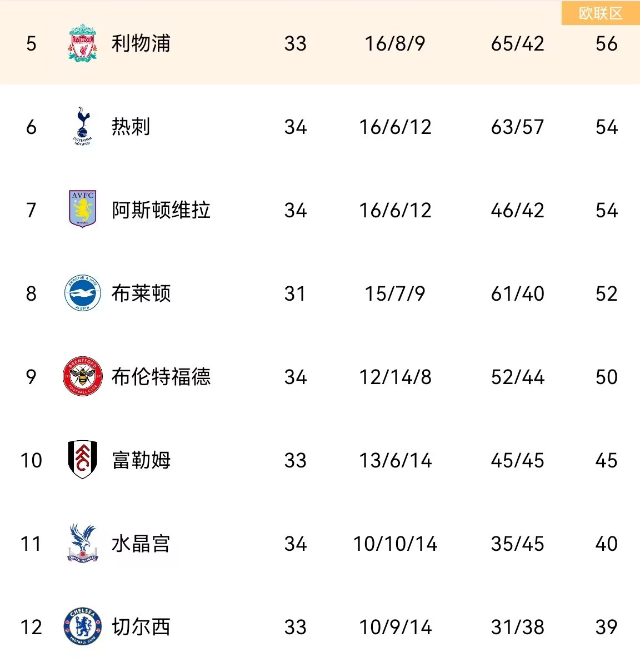640x672 pixels.
Task: Select team name 阿斯顿维拉
Action: 161,210
